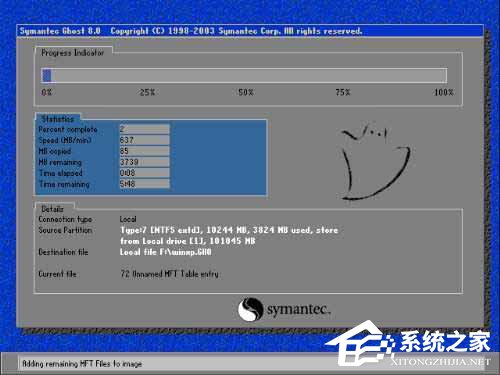Click the Progress Indicator group label
Viewport: 500px width, 375px height.
(73, 53)
